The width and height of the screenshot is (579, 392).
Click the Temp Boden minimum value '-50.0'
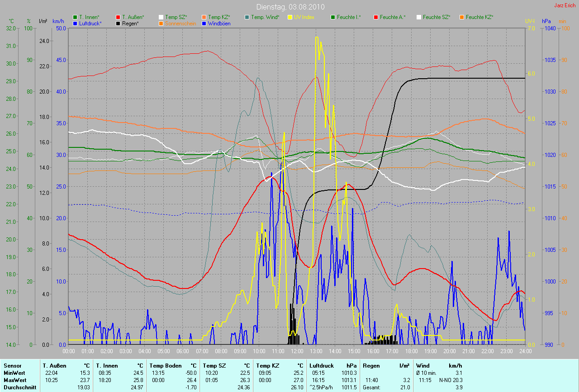coord(190,373)
